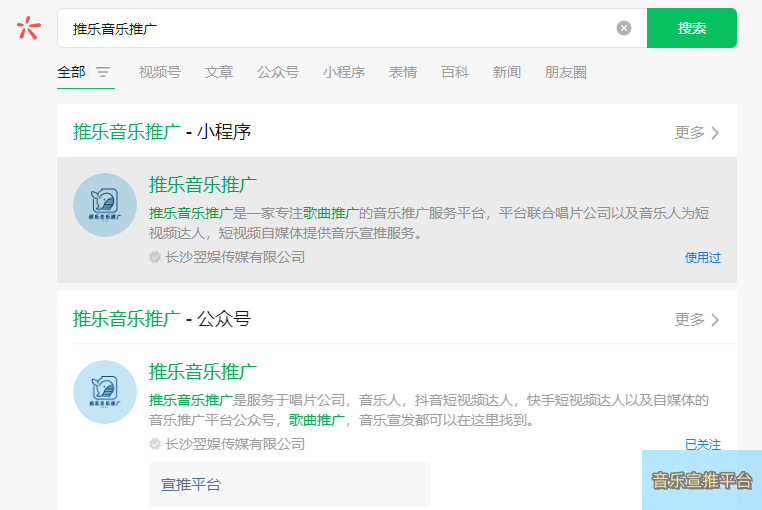Click the green 搜索 button
762x510 pixels.
pos(692,28)
